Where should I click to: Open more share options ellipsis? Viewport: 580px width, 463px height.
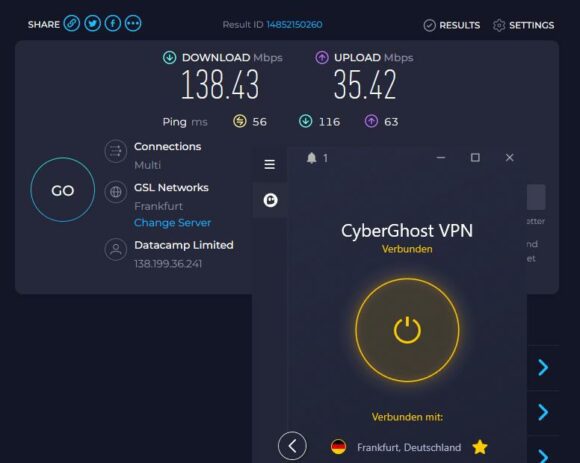point(133,24)
